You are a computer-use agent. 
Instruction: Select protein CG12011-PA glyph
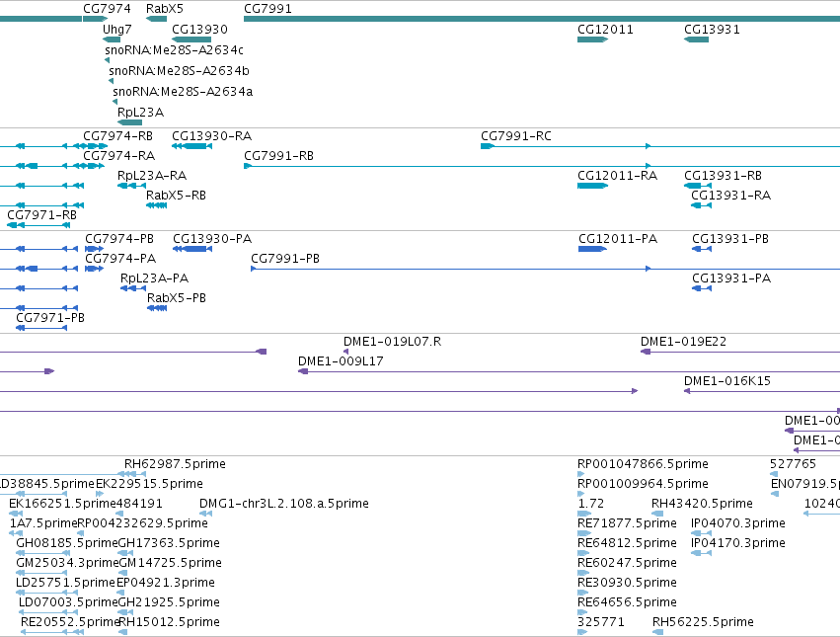click(592, 249)
